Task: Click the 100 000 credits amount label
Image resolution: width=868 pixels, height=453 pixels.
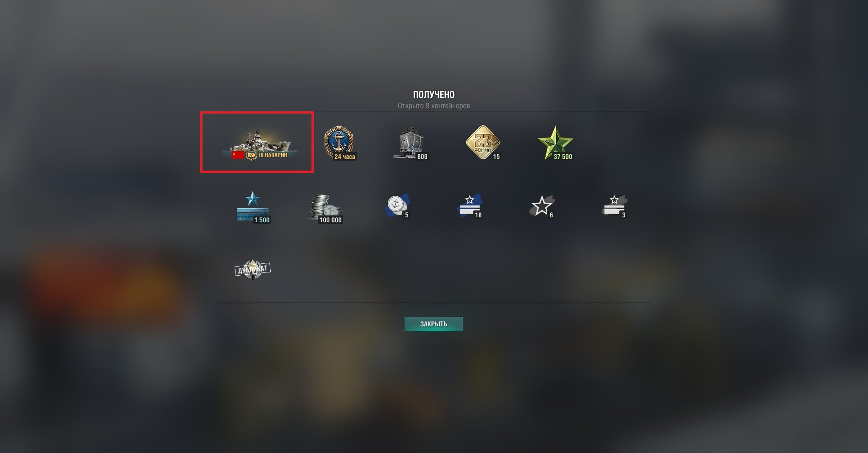Action: coord(330,220)
